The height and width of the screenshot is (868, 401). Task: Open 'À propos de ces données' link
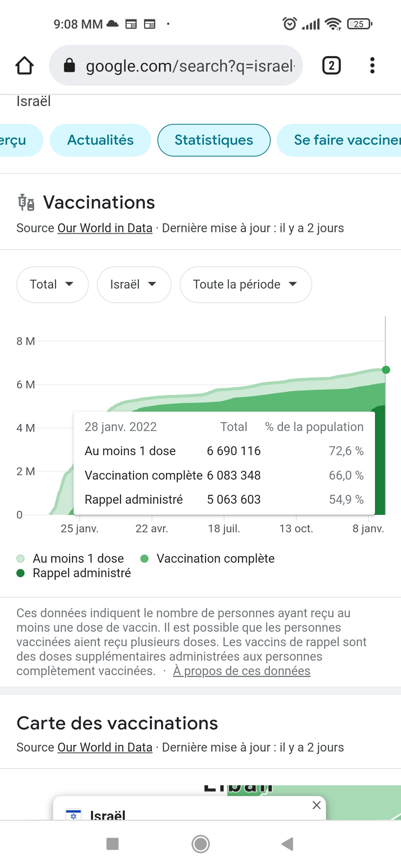(x=241, y=671)
